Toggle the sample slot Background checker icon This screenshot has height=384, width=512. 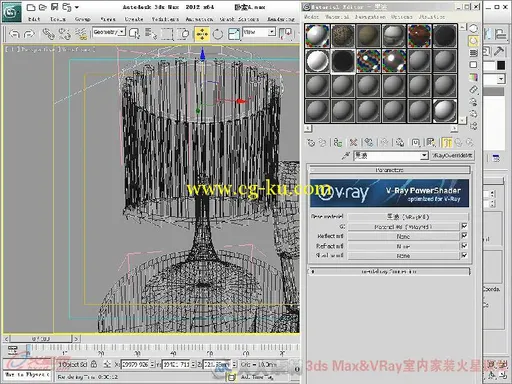(473, 53)
